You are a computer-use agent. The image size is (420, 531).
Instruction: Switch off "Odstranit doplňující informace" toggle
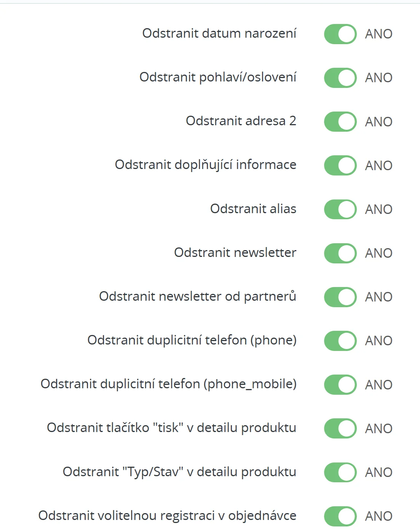pyautogui.click(x=340, y=165)
